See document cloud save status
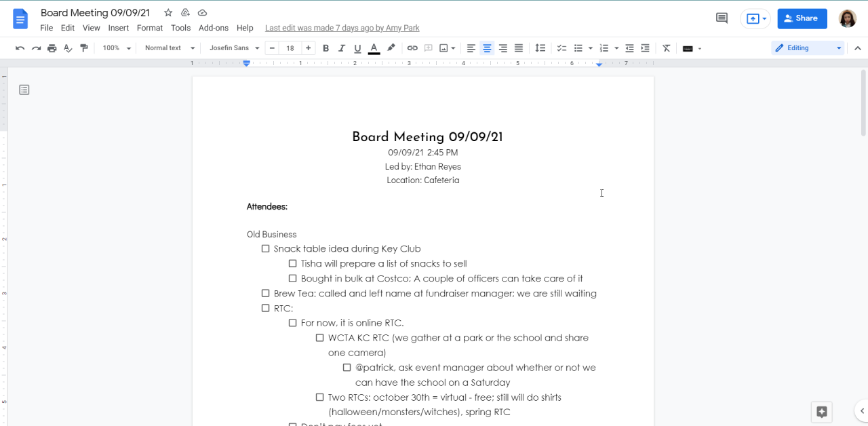Image resolution: width=868 pixels, height=426 pixels. [202, 13]
